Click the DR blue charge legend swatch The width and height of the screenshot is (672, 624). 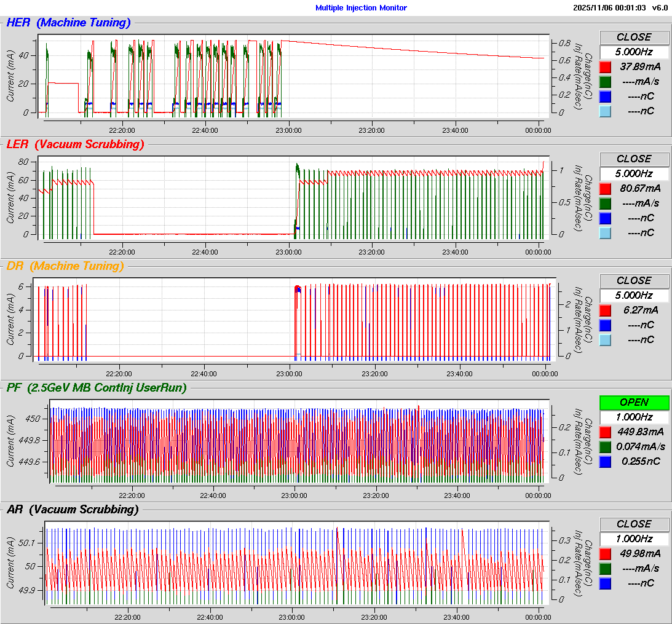[605, 325]
